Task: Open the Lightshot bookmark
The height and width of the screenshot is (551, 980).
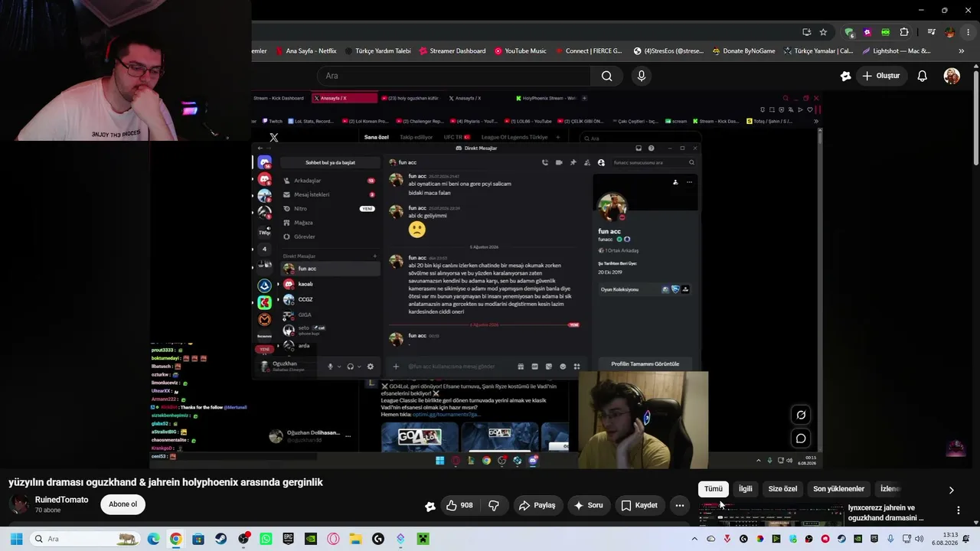Action: tap(896, 51)
